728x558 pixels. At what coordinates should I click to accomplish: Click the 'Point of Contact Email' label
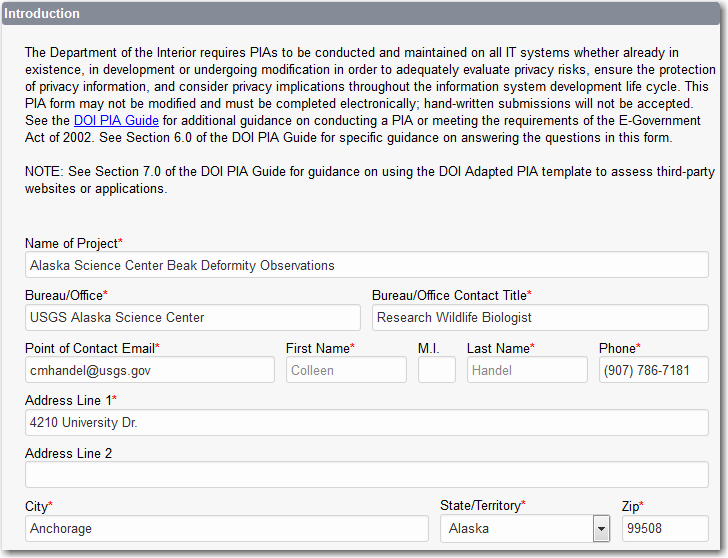click(x=92, y=348)
